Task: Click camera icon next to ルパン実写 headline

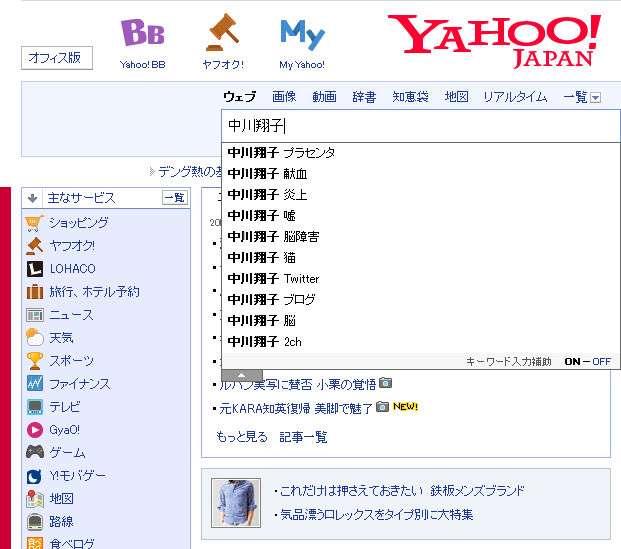Action: (x=385, y=383)
